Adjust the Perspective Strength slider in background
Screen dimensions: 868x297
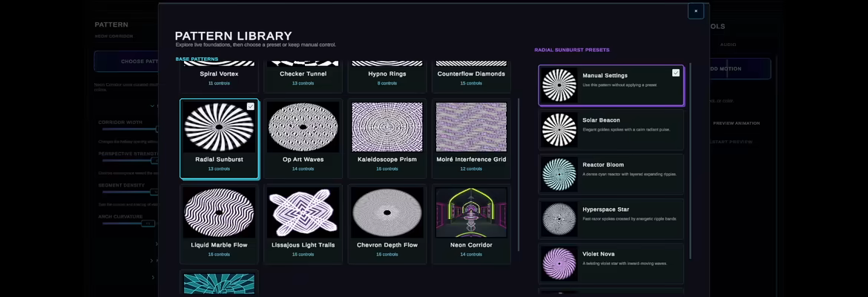[130, 160]
